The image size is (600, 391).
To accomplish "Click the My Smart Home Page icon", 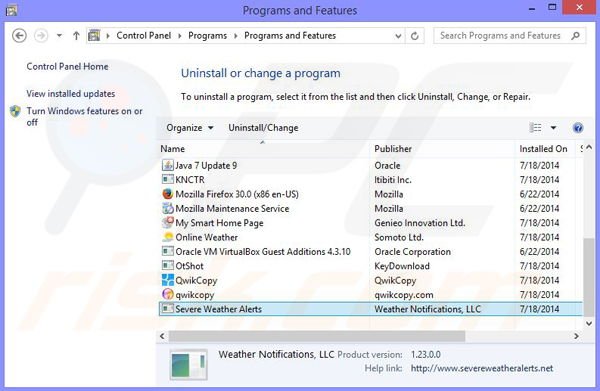I will (168, 222).
